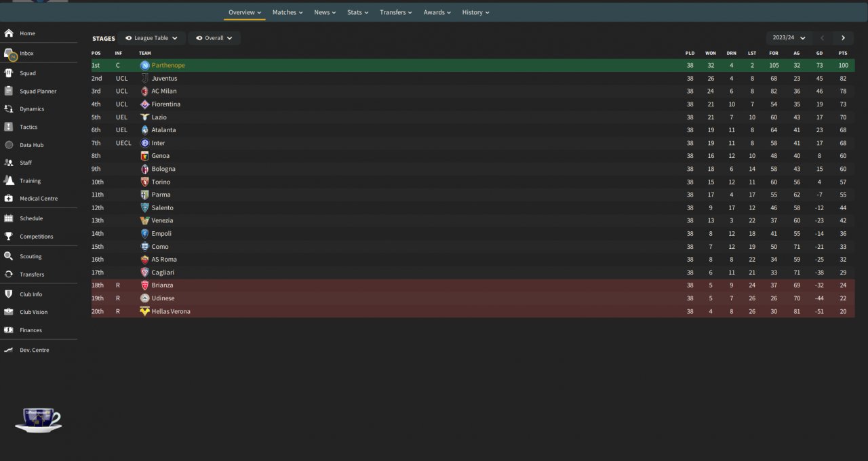Screen dimensions: 868x461
Task: Click Parthenope's 100 points value
Action: [843, 66]
